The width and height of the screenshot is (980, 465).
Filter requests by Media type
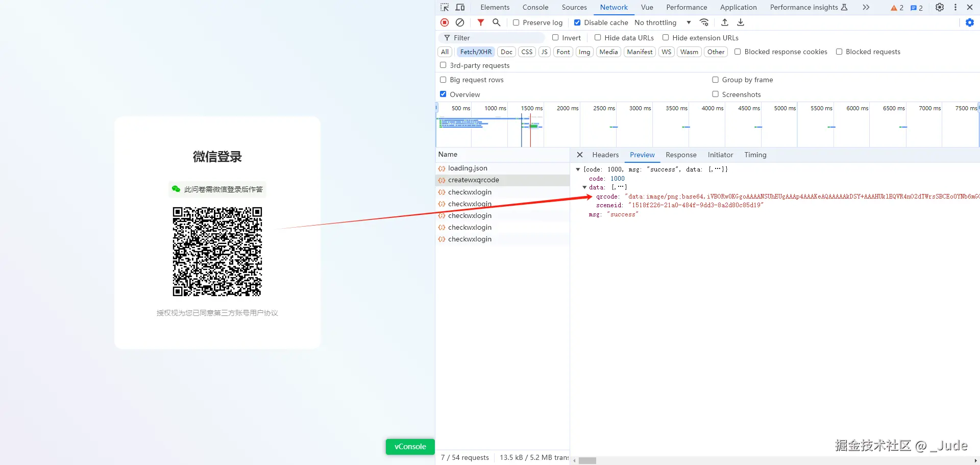point(608,52)
